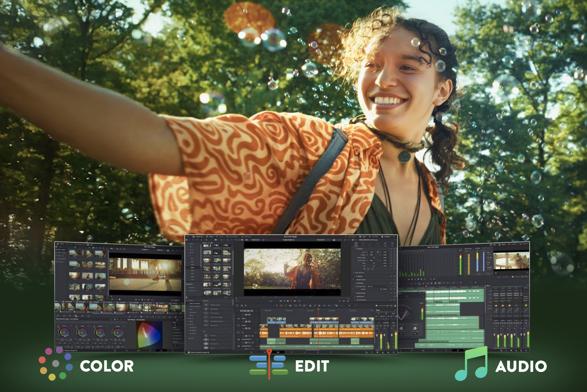
Task: Click first channel fader in Audio mixer
Action: [494, 335]
